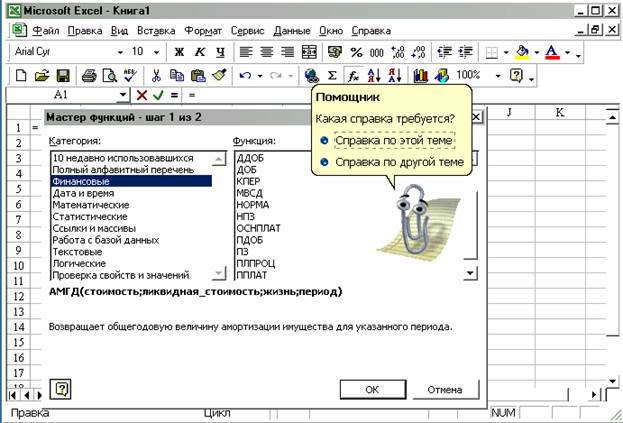
Task: Sort descending Я-А
Action: [395, 75]
